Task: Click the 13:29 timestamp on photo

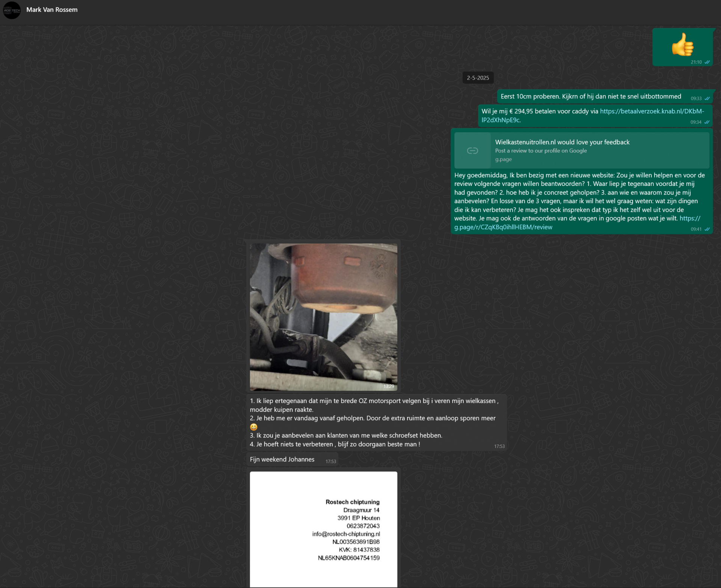Action: click(x=388, y=386)
